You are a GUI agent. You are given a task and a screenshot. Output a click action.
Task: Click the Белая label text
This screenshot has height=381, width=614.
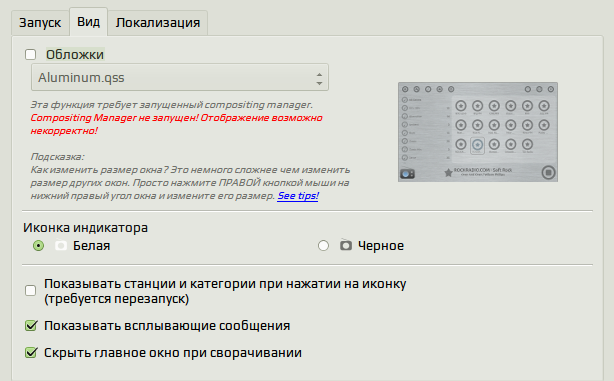click(x=91, y=246)
